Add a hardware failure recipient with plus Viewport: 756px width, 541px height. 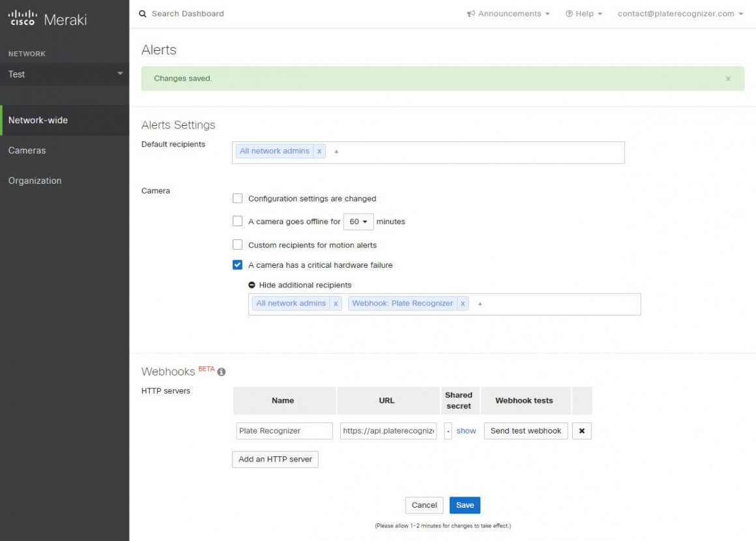(x=480, y=304)
